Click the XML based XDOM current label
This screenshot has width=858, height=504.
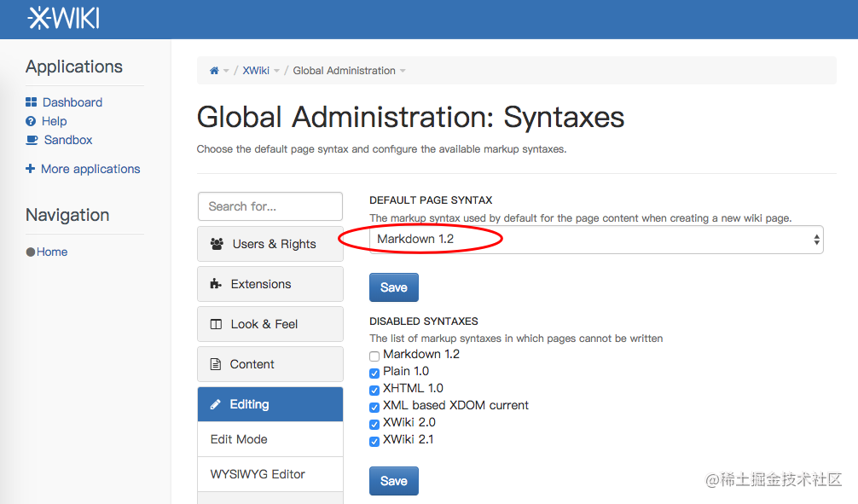pyautogui.click(x=455, y=405)
